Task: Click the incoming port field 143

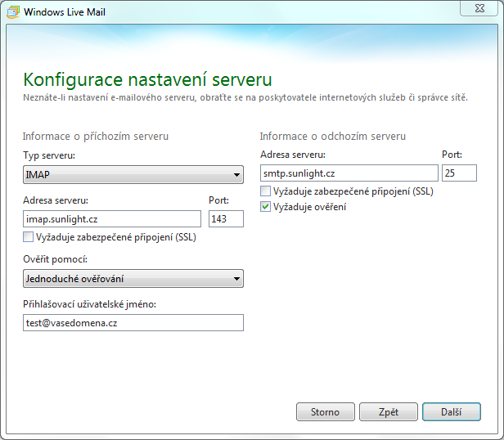Action: tap(226, 219)
